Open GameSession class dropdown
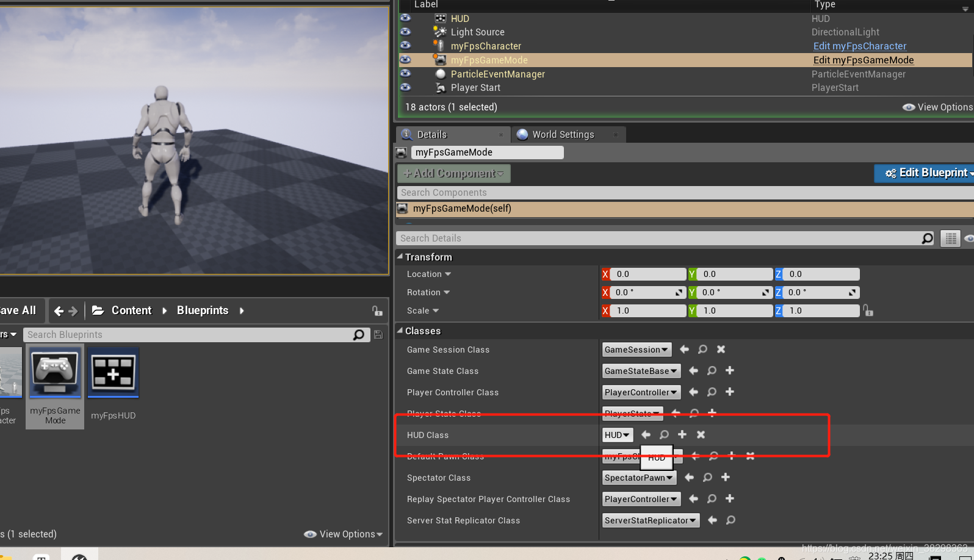The width and height of the screenshot is (974, 560). (637, 350)
